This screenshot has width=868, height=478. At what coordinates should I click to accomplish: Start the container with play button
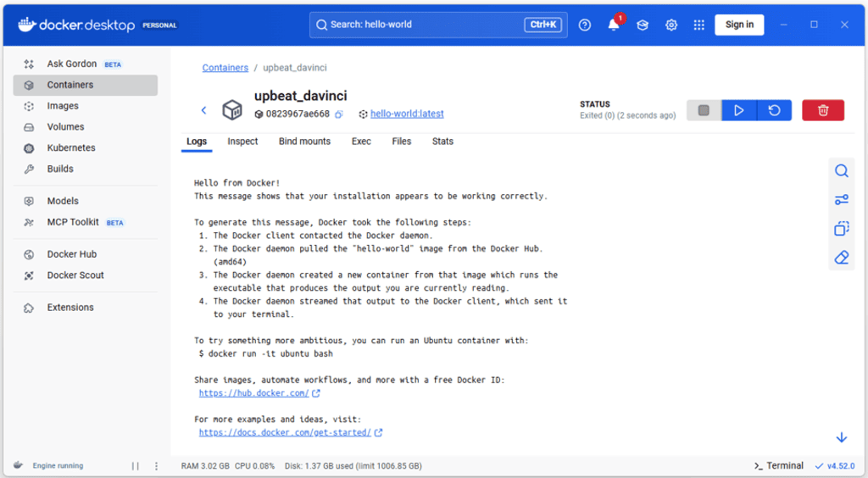738,110
